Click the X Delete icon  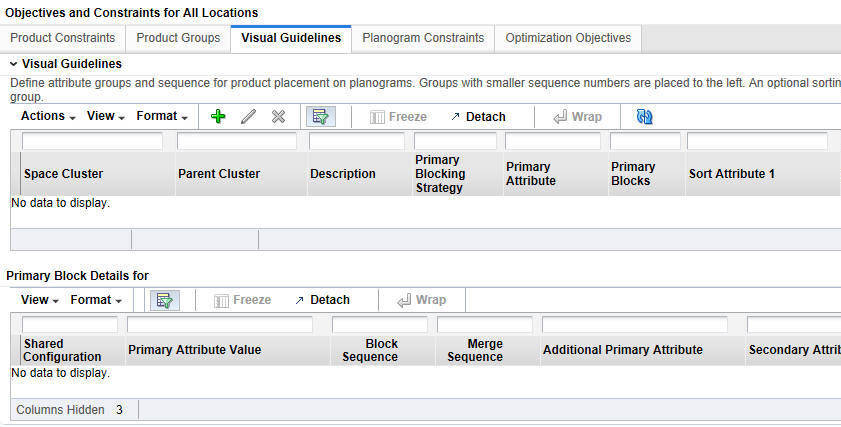(x=278, y=117)
